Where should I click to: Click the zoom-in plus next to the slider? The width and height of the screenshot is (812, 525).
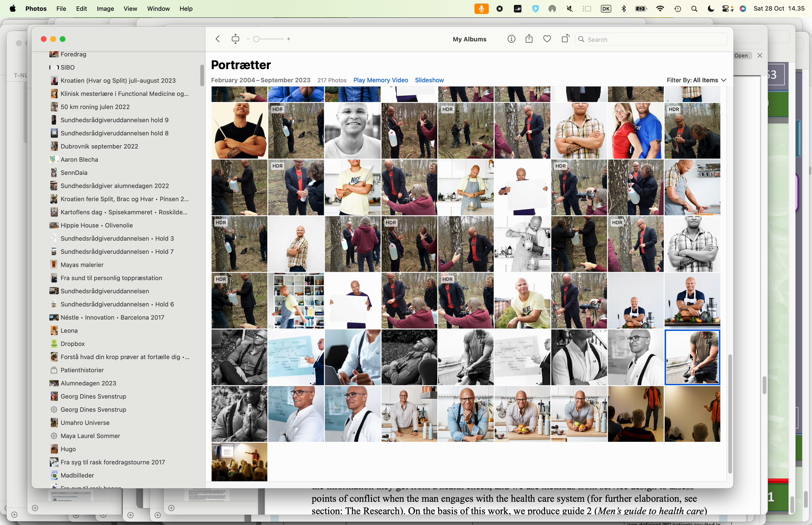(x=288, y=39)
